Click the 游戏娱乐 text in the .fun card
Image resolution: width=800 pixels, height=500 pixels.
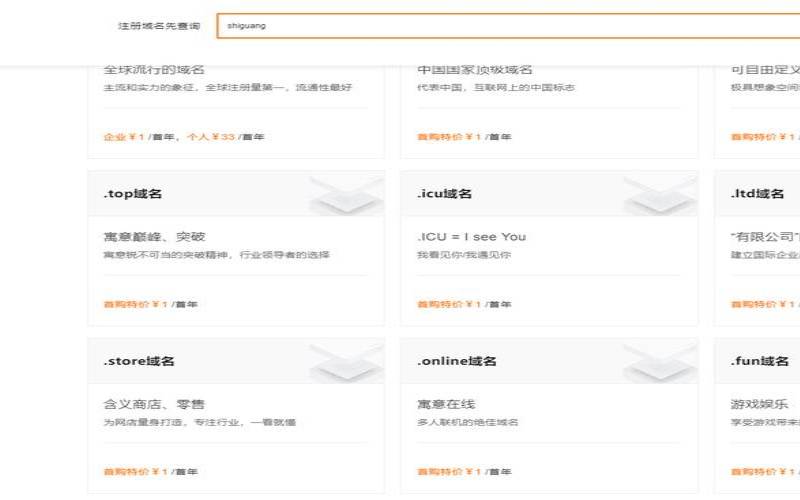[x=760, y=404]
